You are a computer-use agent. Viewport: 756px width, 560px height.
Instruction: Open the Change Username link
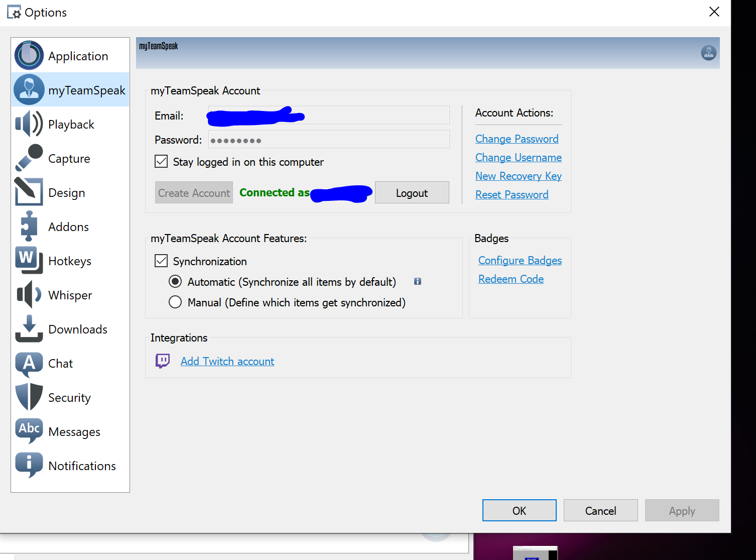point(519,158)
